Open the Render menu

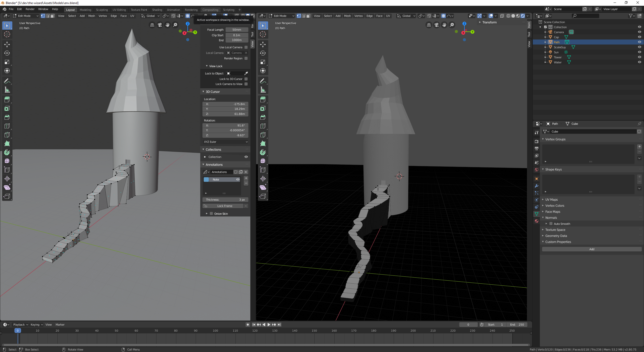click(x=30, y=9)
